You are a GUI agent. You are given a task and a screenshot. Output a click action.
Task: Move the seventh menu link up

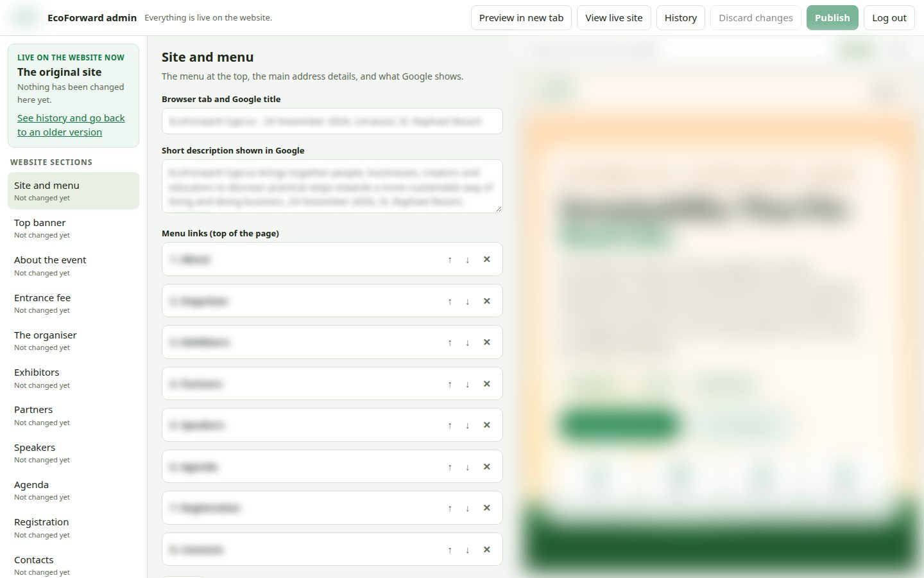tap(450, 508)
